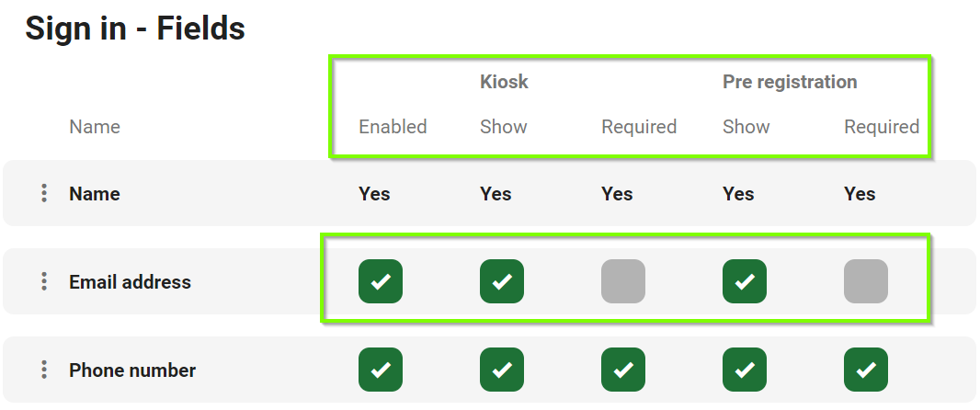Disable Kiosk Required for Phone number

pyautogui.click(x=623, y=370)
